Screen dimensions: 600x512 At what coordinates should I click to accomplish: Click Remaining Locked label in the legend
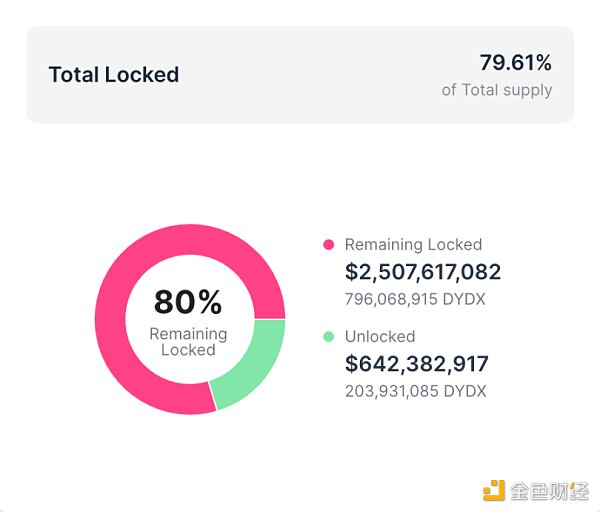tap(413, 245)
